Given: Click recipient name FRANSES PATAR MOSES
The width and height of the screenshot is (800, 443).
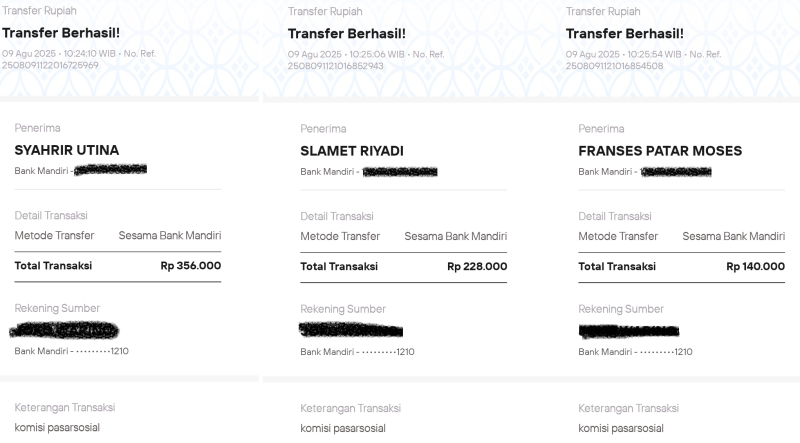Looking at the screenshot, I should pyautogui.click(x=660, y=151).
